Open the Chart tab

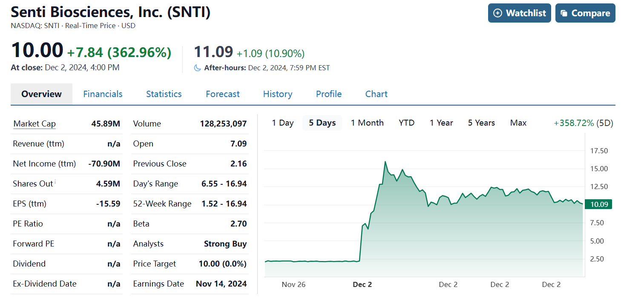[376, 94]
